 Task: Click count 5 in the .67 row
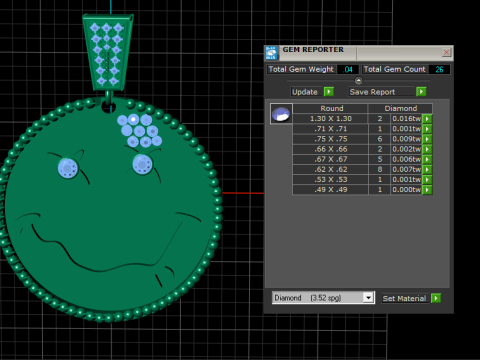pyautogui.click(x=380, y=159)
